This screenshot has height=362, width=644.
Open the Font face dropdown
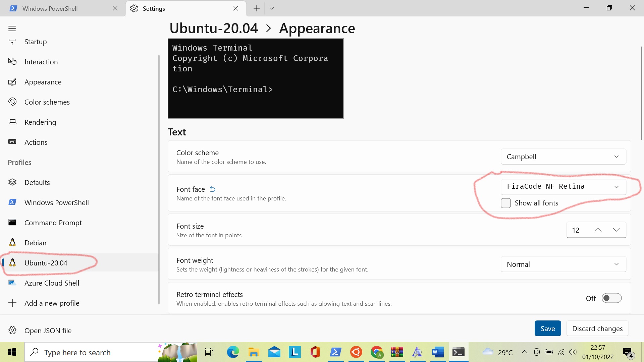click(x=563, y=186)
